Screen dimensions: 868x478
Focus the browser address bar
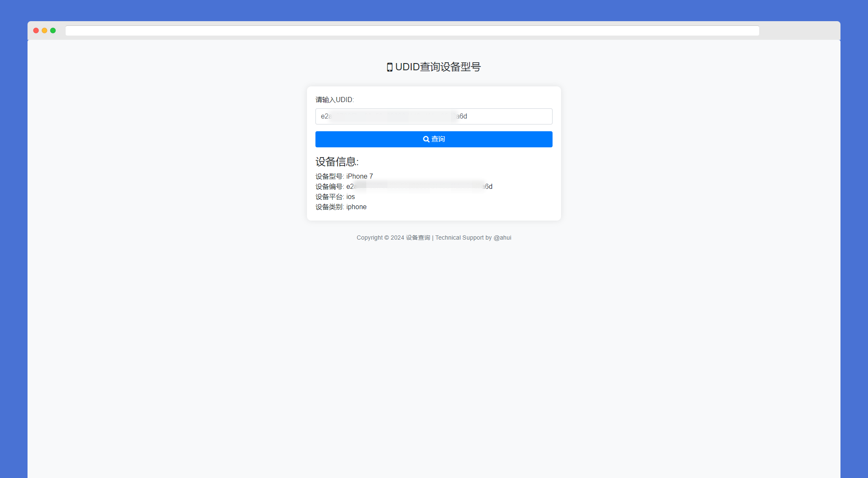pyautogui.click(x=412, y=31)
